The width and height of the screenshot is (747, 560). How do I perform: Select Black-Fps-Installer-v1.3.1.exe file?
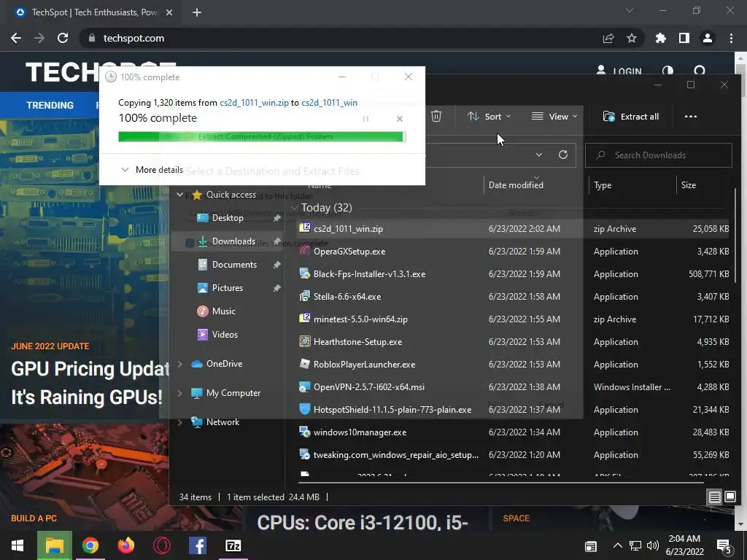513,274
